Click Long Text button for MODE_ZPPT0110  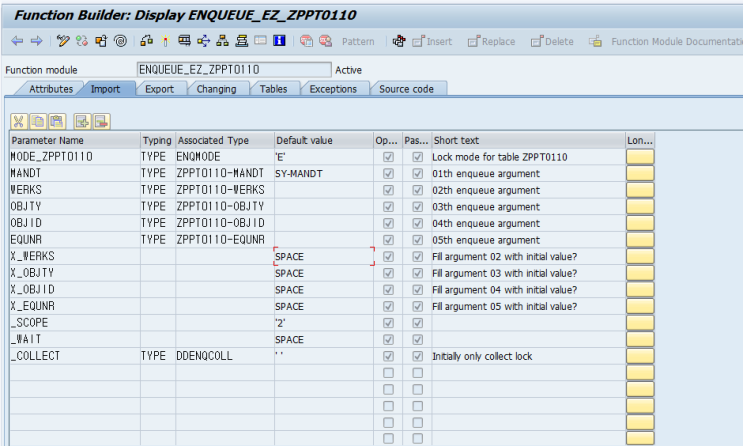[x=640, y=157]
